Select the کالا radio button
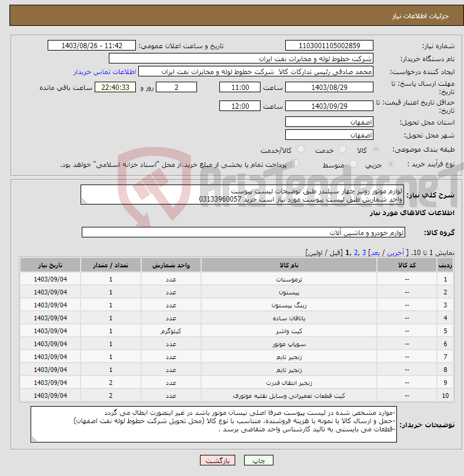The width and height of the screenshot is (464, 476). (376, 149)
